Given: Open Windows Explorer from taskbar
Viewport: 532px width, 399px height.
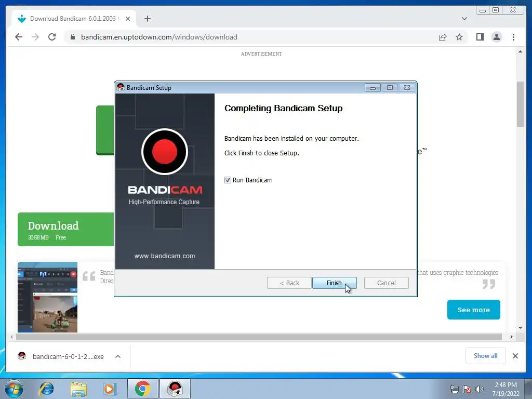Looking at the screenshot, I should 78,389.
